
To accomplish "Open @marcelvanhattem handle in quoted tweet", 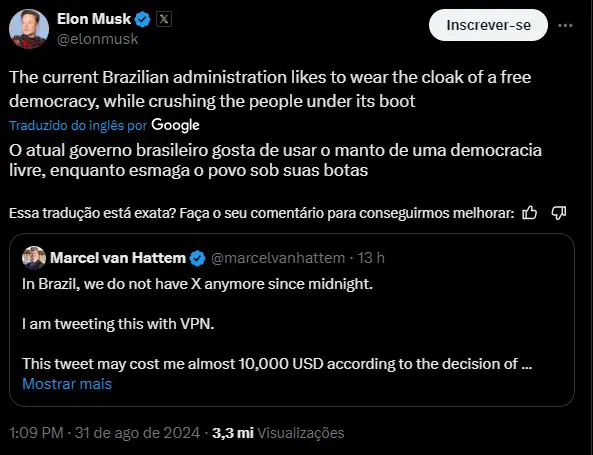I will tap(278, 258).
